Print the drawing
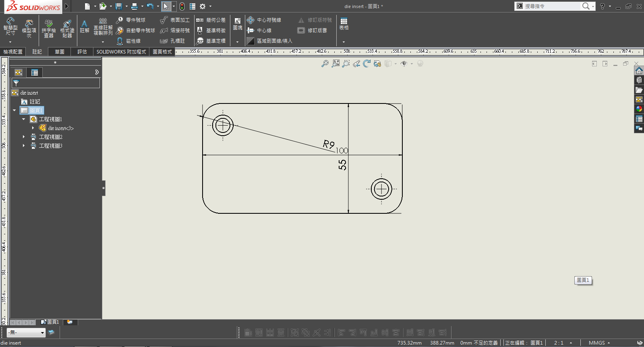The width and height of the screenshot is (644, 347). pyautogui.click(x=135, y=6)
